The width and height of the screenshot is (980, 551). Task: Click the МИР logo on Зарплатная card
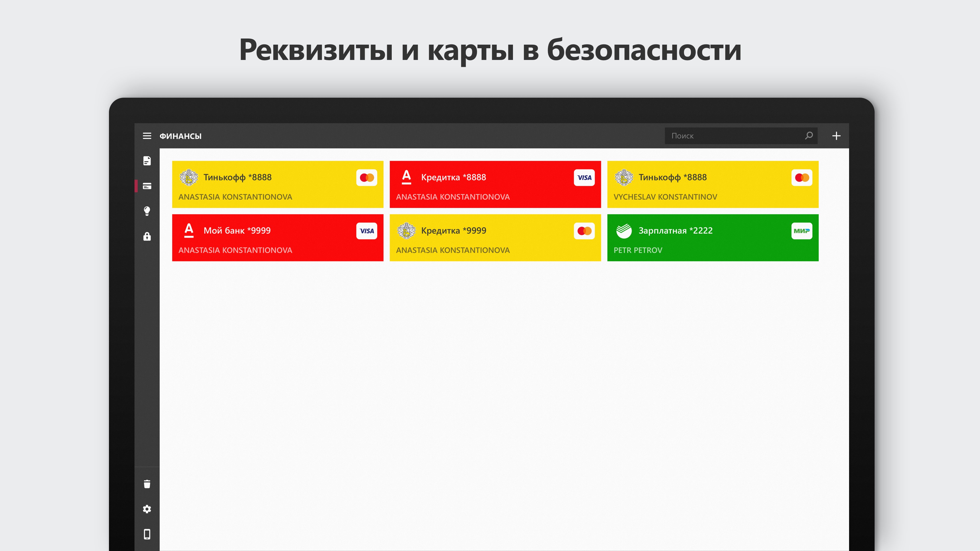point(802,231)
